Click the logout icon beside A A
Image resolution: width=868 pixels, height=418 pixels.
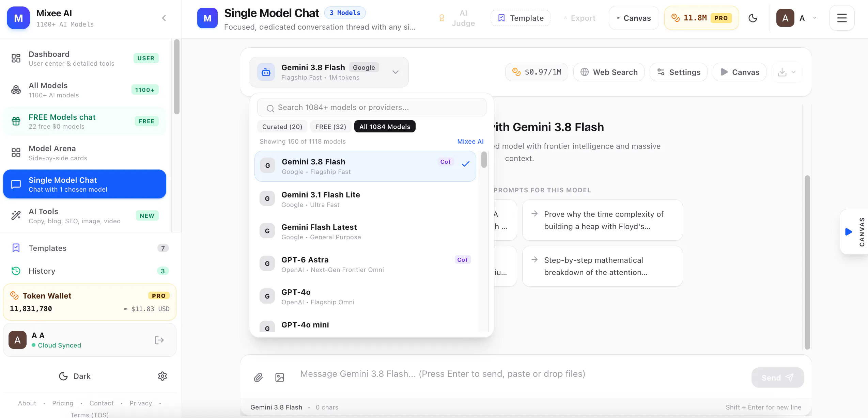[159, 340]
